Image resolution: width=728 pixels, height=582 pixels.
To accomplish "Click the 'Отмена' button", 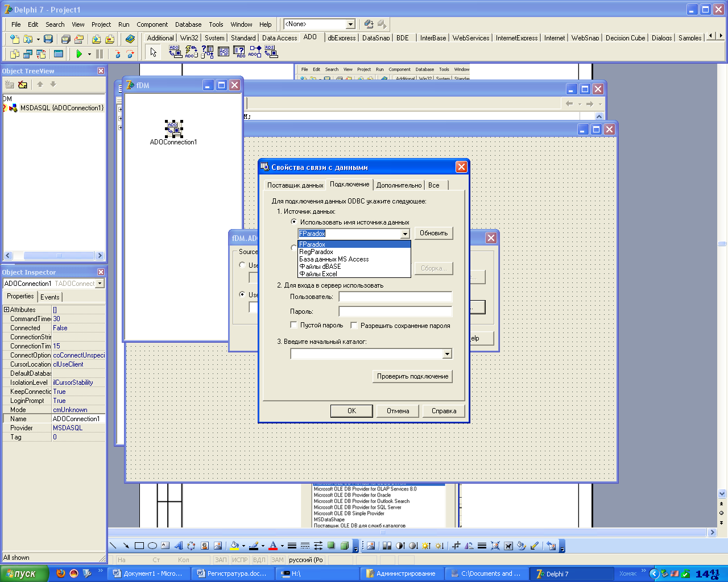I will (398, 411).
